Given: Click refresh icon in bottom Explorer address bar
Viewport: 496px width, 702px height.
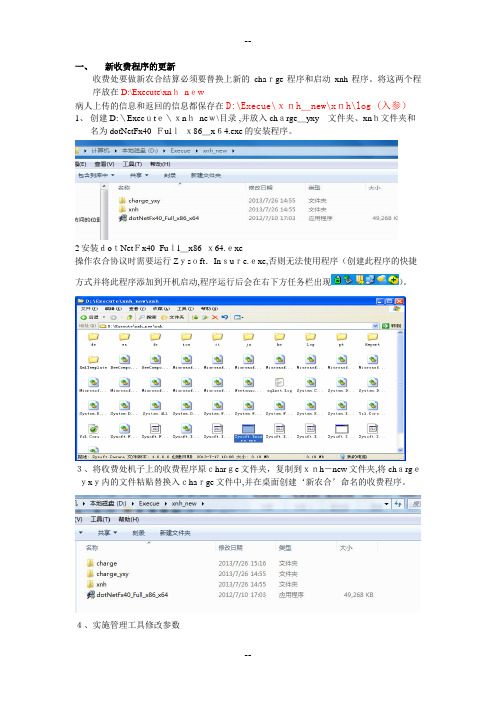Looking at the screenshot, I should [398, 504].
